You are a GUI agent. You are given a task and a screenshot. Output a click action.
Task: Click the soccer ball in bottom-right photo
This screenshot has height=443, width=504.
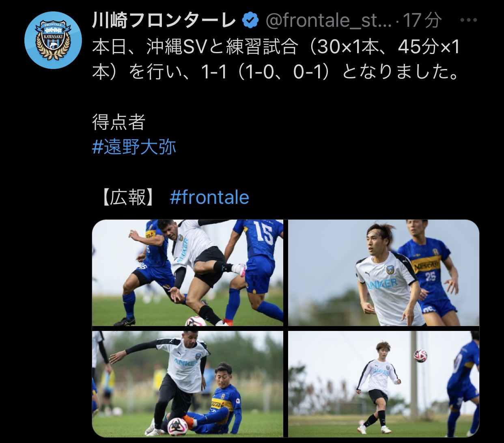coord(420,355)
